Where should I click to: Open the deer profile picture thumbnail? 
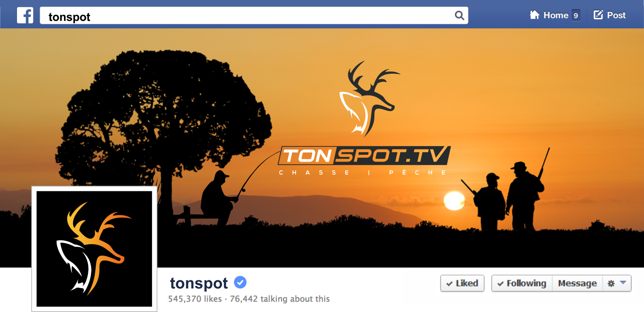point(94,249)
